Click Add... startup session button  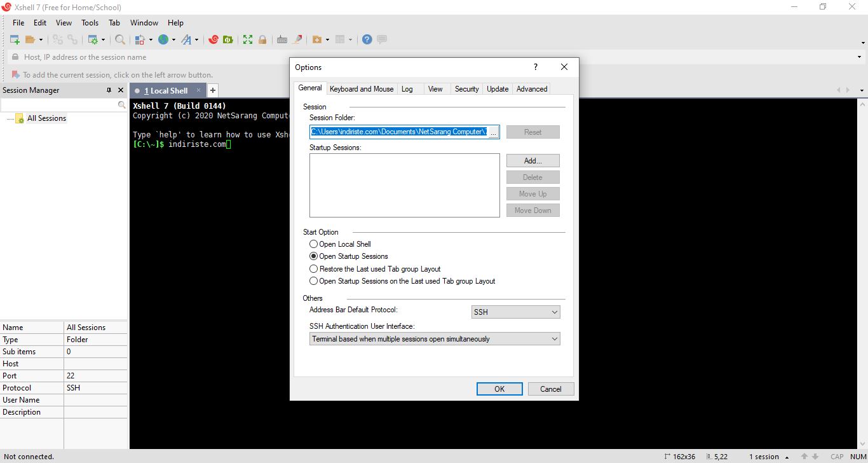point(533,161)
